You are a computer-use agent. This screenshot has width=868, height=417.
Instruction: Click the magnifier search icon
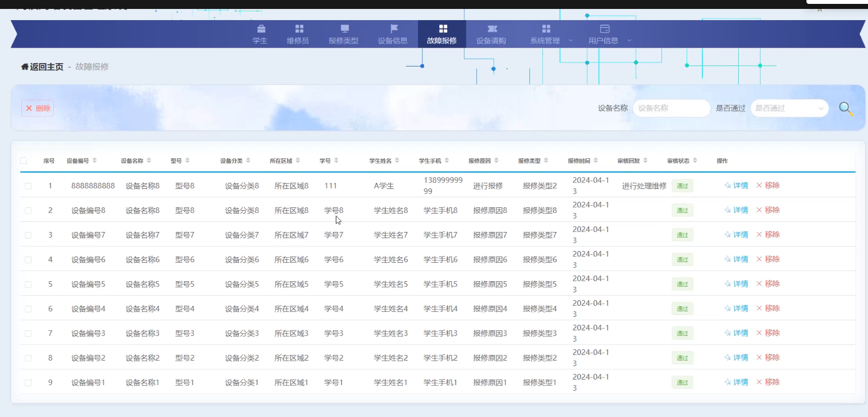click(846, 108)
